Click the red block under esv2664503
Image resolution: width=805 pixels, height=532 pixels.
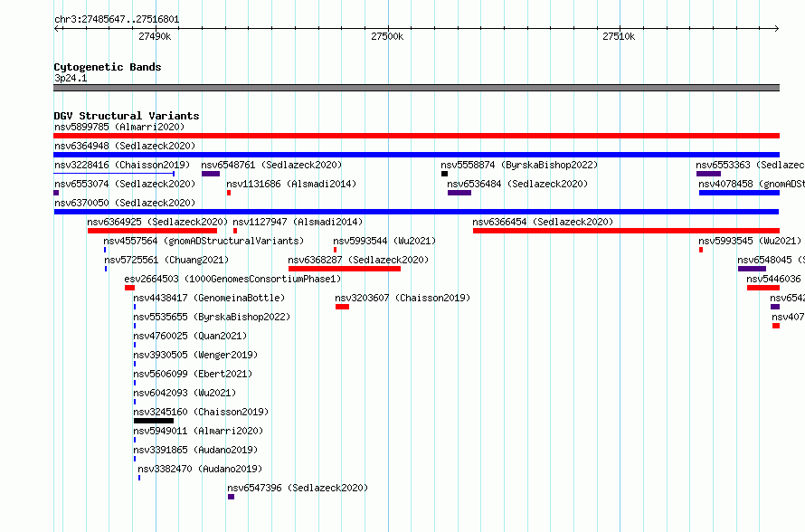pyautogui.click(x=130, y=288)
